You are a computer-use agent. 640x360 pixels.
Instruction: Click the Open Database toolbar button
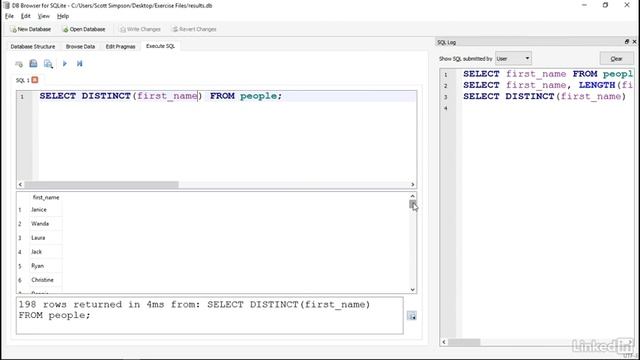[x=84, y=29]
